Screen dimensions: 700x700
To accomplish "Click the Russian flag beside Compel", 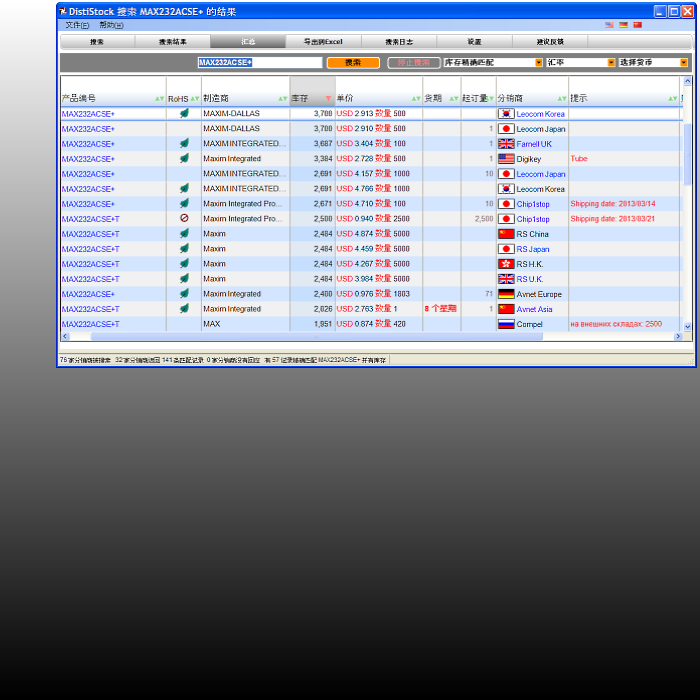I will pos(506,324).
